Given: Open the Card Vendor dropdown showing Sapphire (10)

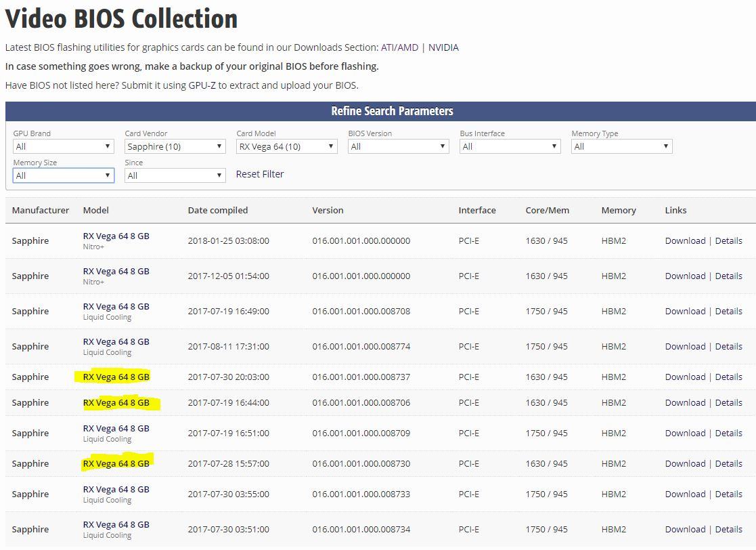Looking at the screenshot, I should (x=175, y=146).
